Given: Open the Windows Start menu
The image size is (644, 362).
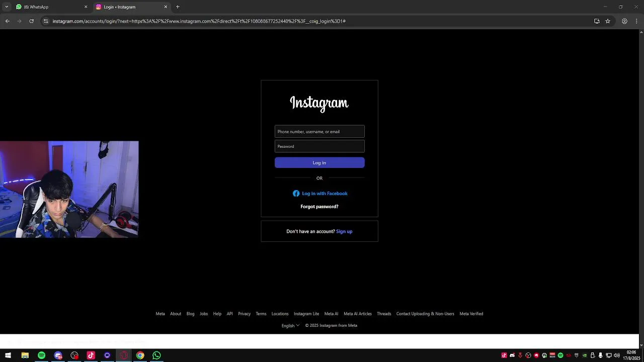Looking at the screenshot, I should pyautogui.click(x=8, y=355).
